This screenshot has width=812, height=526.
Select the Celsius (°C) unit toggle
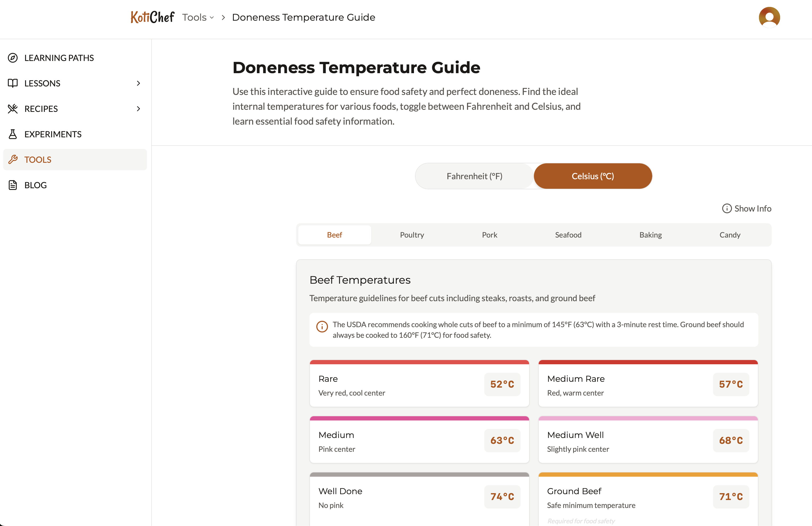point(593,176)
